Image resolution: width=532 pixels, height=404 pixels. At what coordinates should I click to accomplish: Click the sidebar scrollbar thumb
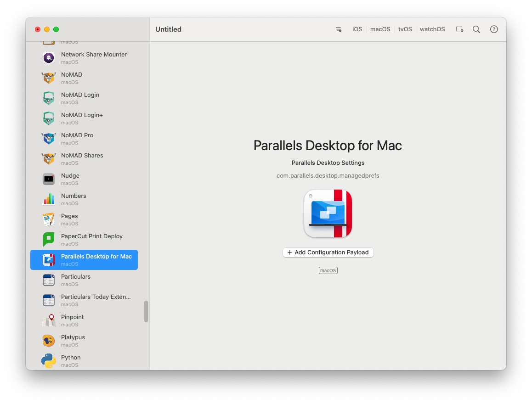click(x=146, y=311)
